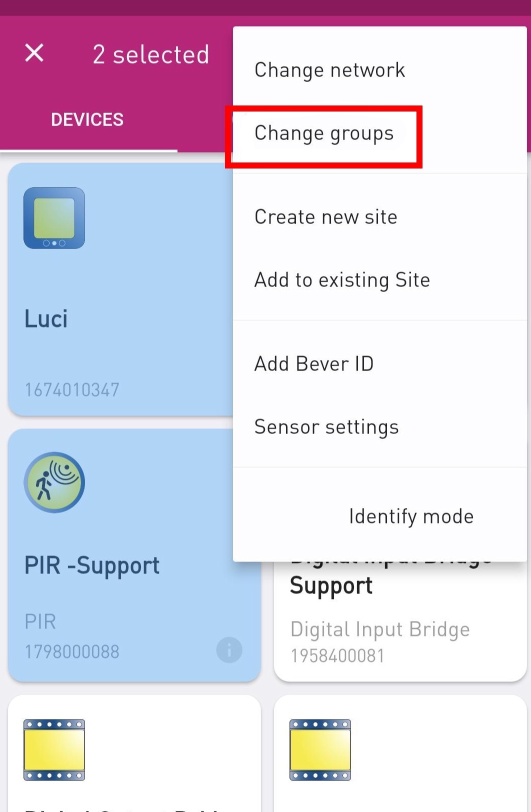This screenshot has width=531, height=812.
Task: Open the Digital Input Bridge Support card
Action: click(x=400, y=620)
